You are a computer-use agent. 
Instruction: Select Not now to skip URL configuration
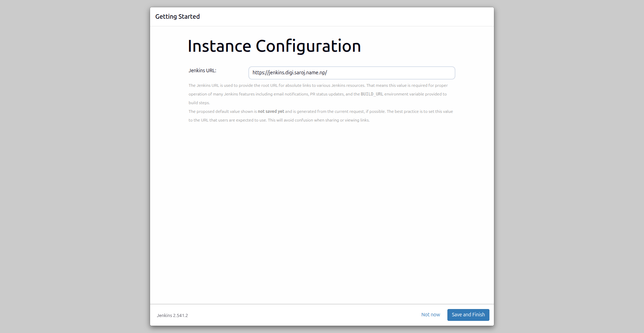tap(430, 315)
